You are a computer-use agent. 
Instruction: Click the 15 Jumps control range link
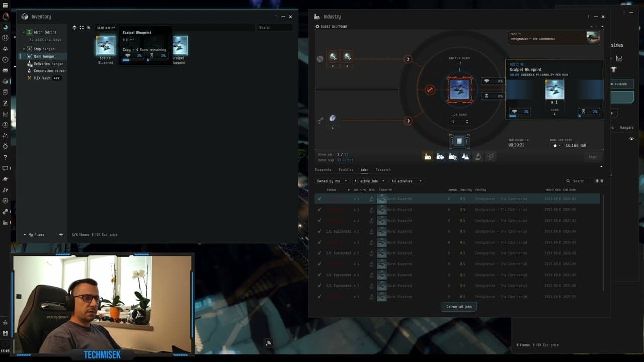coord(345,160)
